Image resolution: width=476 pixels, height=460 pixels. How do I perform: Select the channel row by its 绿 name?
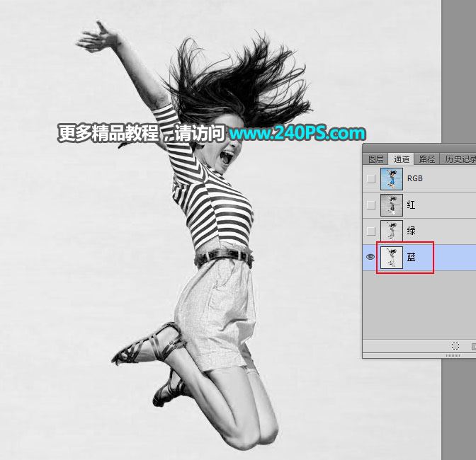click(x=412, y=231)
